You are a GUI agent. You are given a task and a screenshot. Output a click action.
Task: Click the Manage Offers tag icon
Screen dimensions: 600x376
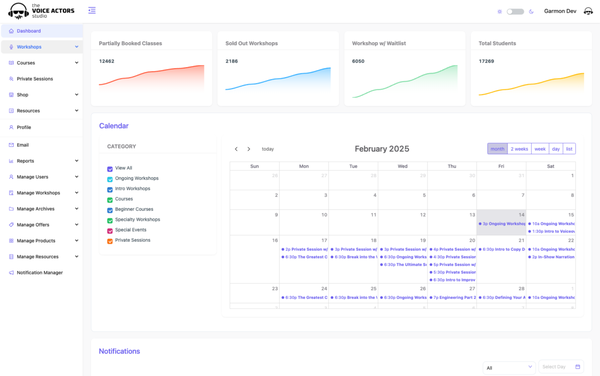(11, 225)
